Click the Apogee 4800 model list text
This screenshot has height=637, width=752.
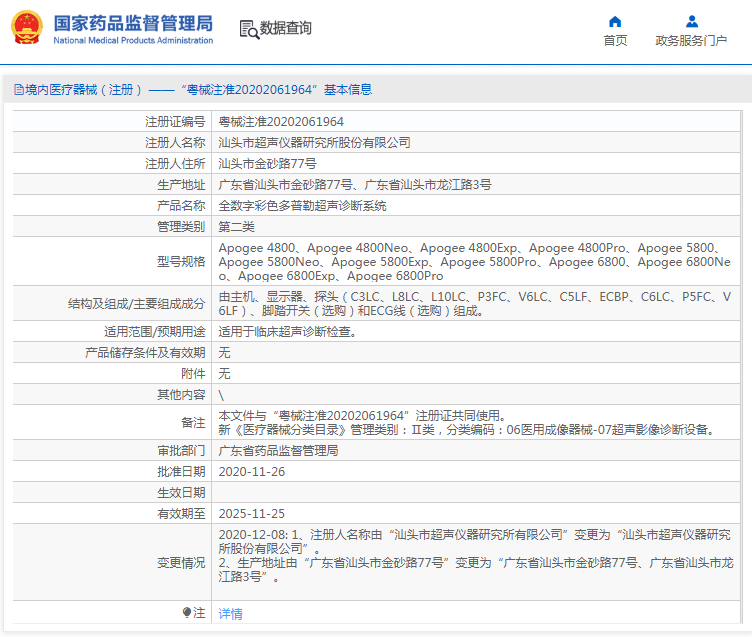(x=475, y=261)
